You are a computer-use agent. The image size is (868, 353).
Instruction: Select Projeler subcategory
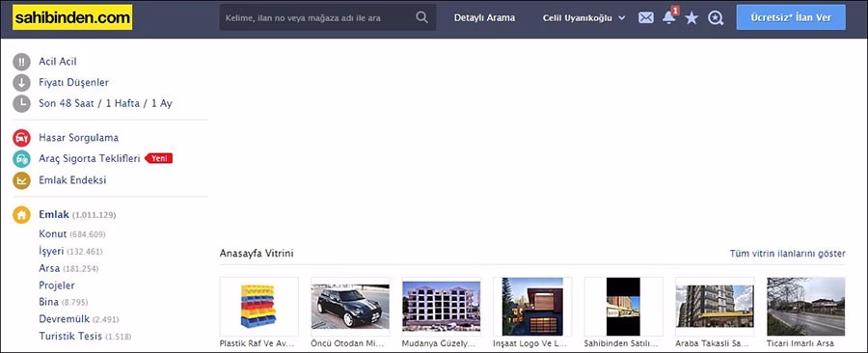point(57,285)
